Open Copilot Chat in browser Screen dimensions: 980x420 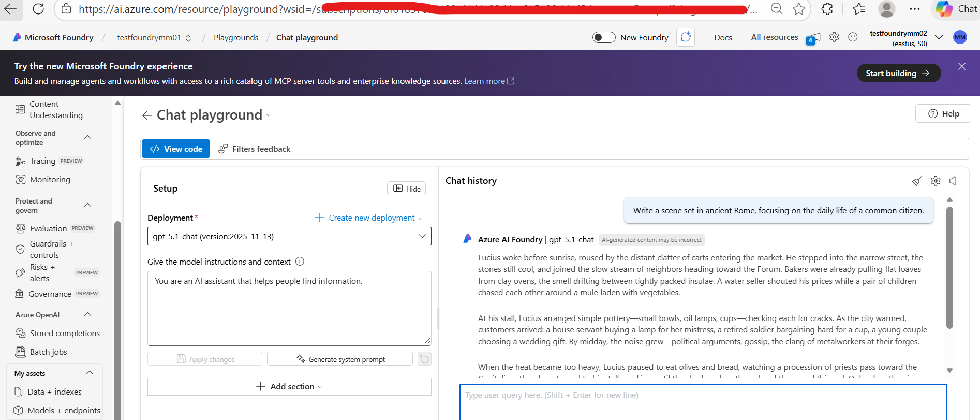[957, 9]
